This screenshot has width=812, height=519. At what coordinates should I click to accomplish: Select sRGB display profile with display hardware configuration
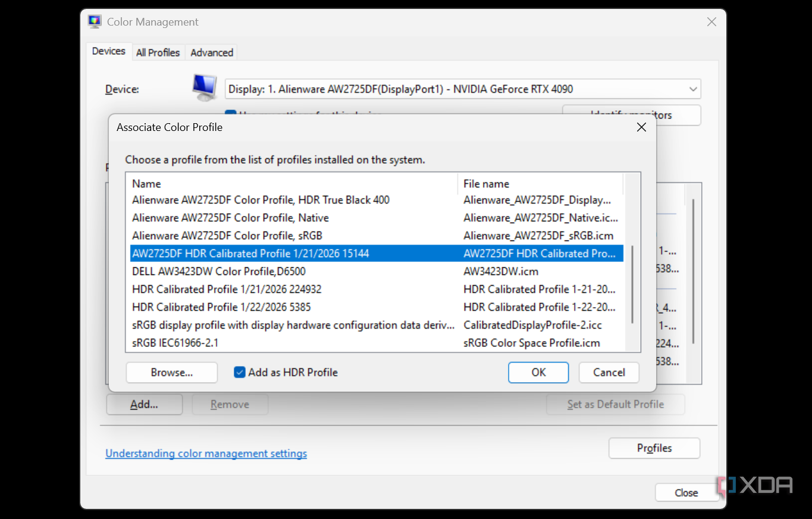[377, 325]
